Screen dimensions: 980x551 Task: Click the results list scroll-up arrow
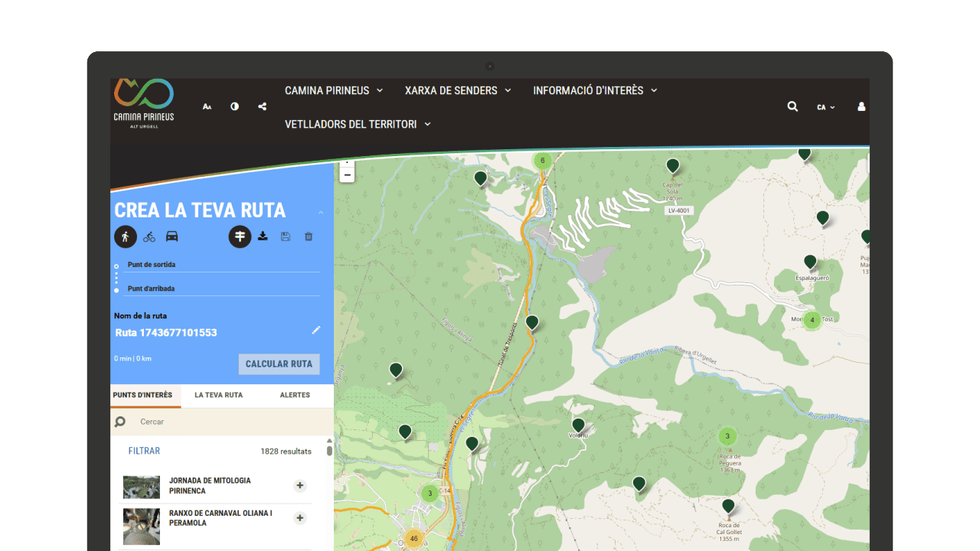330,441
